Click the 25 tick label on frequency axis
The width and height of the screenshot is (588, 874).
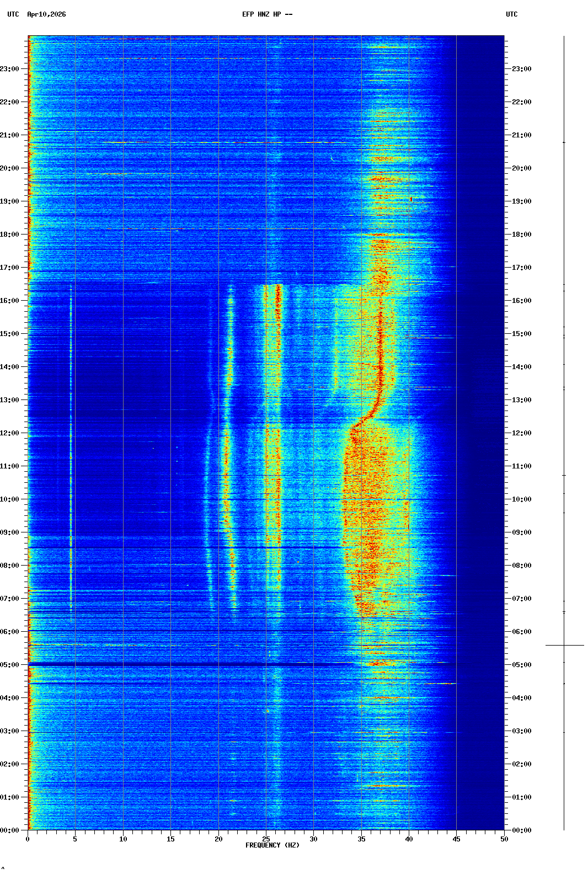coord(266,839)
